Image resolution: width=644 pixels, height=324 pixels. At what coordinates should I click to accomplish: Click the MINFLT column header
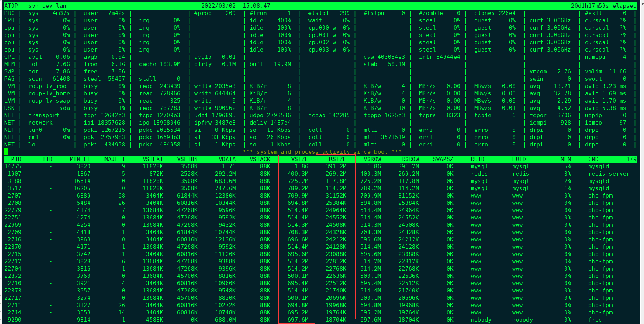(x=80, y=159)
